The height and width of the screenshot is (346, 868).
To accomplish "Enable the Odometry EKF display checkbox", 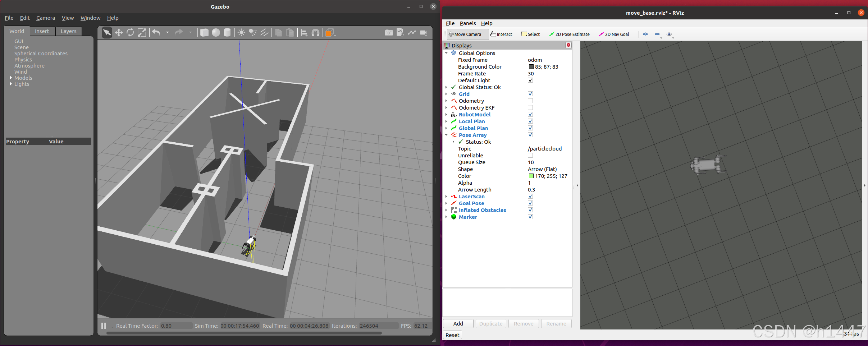I will click(x=530, y=107).
